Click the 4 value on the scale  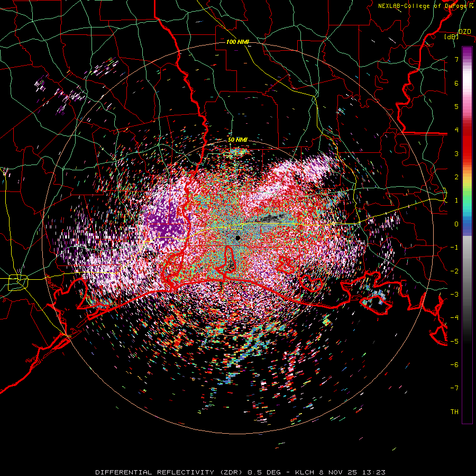[456, 130]
